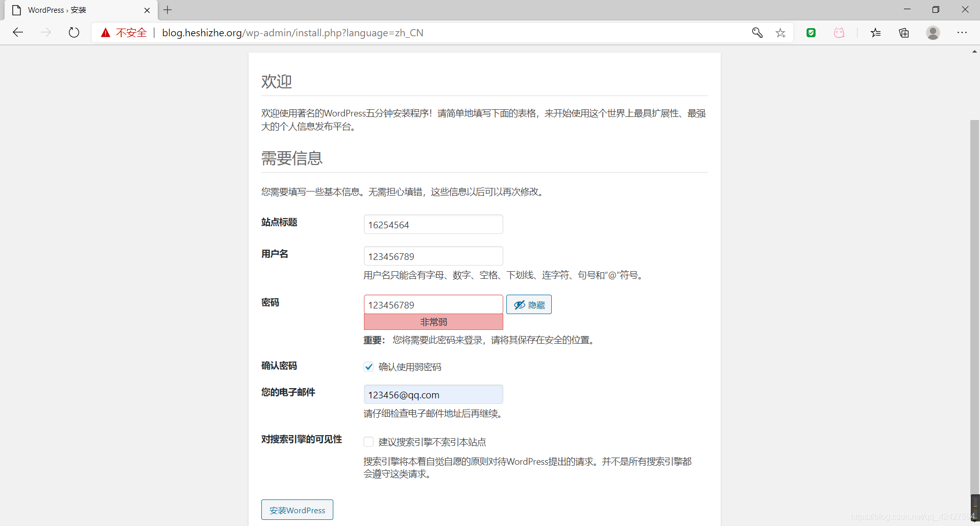Click the 站点标题 field label
Screen dimensions: 980x526
click(x=279, y=222)
